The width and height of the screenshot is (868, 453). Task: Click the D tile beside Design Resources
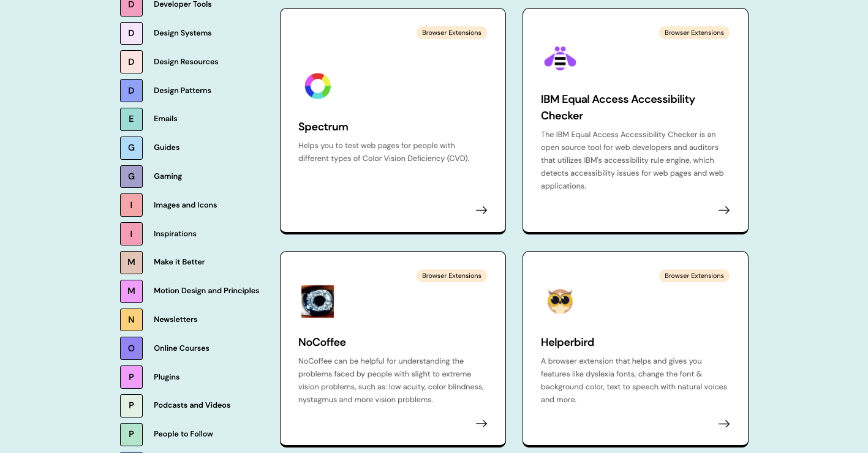(131, 62)
